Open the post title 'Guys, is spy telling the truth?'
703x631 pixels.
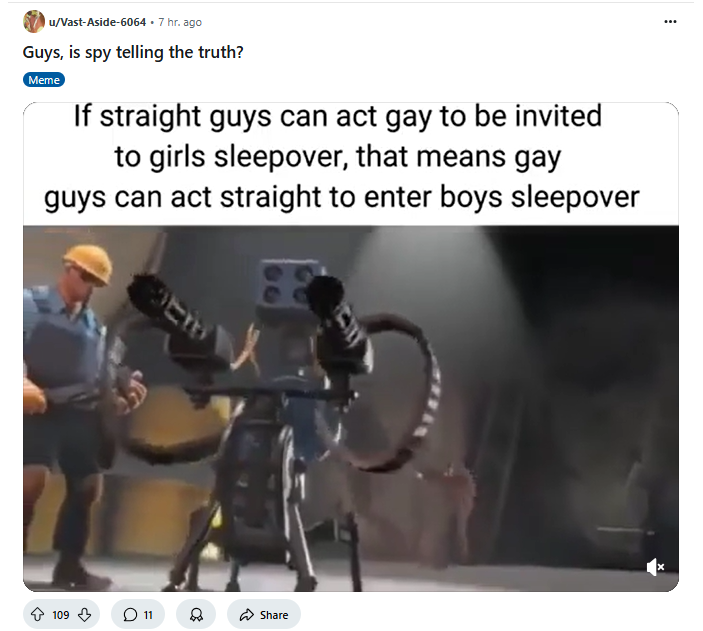[x=133, y=52]
